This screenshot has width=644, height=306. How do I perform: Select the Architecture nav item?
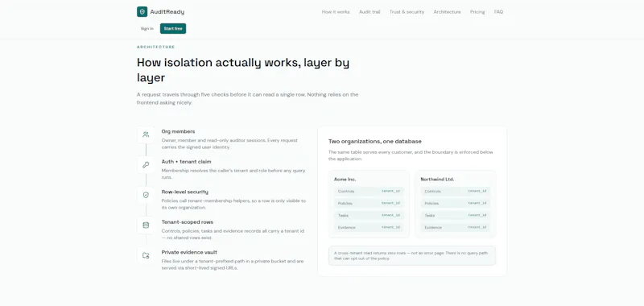coord(447,12)
